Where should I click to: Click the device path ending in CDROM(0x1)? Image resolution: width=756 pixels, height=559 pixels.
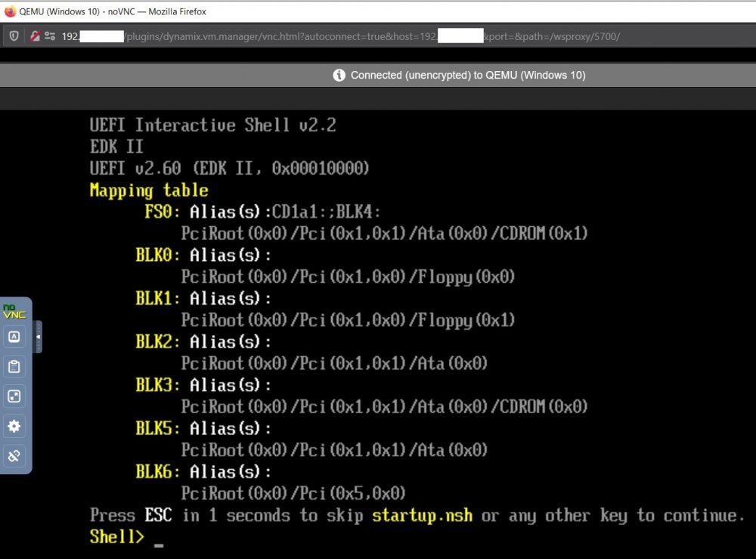384,234
